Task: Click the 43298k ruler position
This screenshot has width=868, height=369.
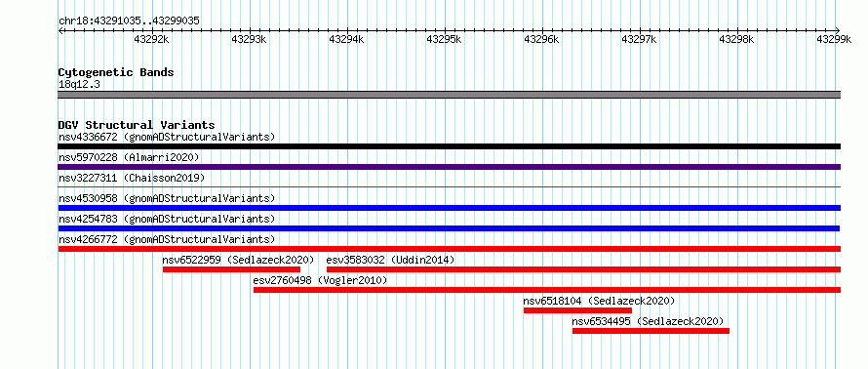Action: click(x=736, y=39)
